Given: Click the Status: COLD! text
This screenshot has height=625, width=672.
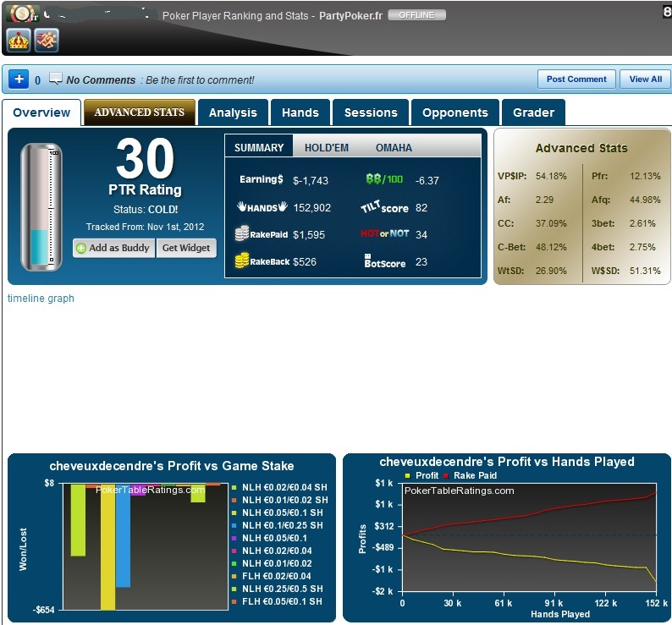Looking at the screenshot, I should pyautogui.click(x=146, y=210).
